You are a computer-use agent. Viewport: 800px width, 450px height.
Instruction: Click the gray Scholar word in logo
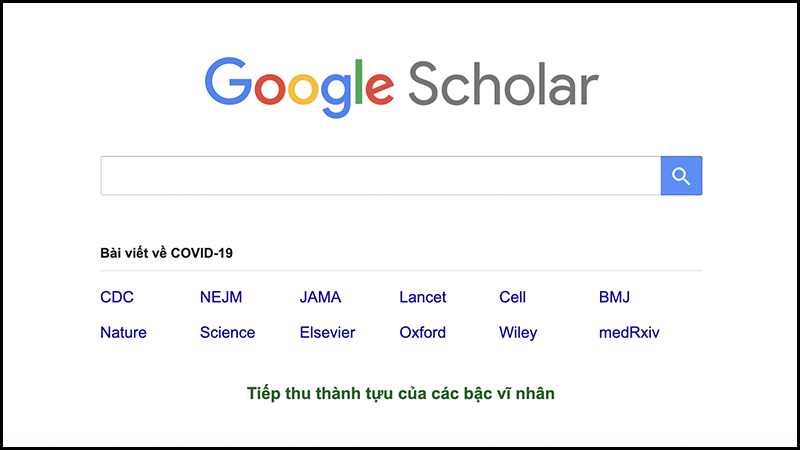point(503,82)
